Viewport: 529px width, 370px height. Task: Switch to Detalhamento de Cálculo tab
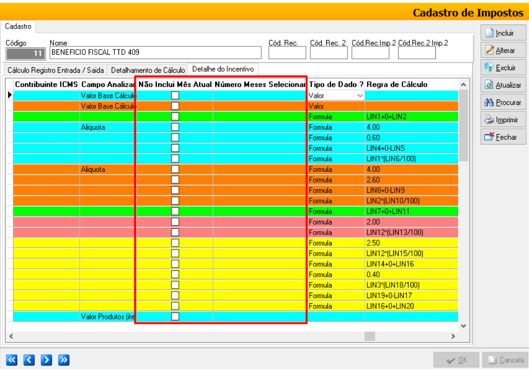pos(148,70)
